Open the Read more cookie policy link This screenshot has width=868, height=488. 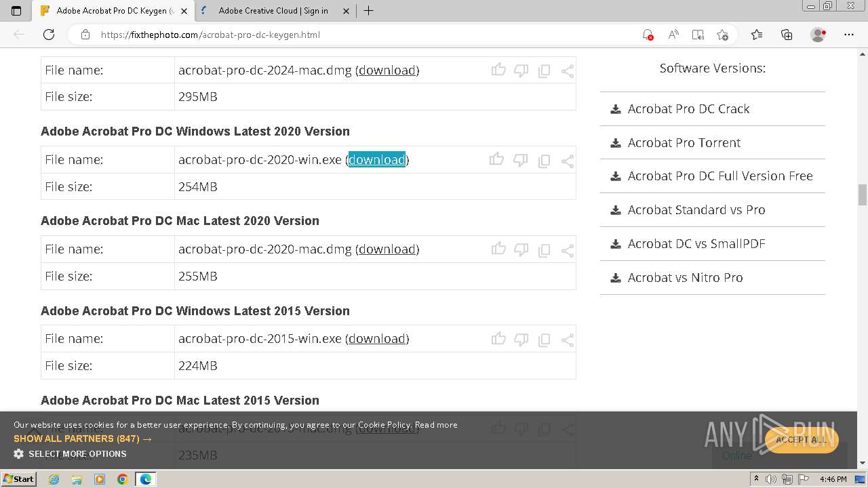click(x=436, y=425)
